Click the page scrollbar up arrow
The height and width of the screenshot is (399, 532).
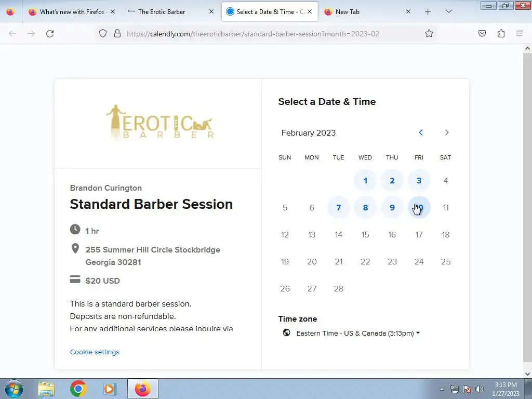tap(527, 48)
